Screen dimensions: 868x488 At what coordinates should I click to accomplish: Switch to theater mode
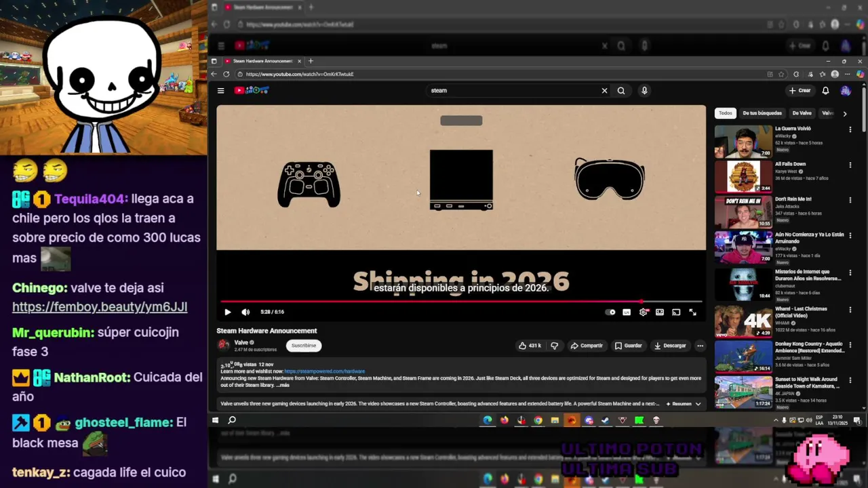pyautogui.click(x=660, y=312)
